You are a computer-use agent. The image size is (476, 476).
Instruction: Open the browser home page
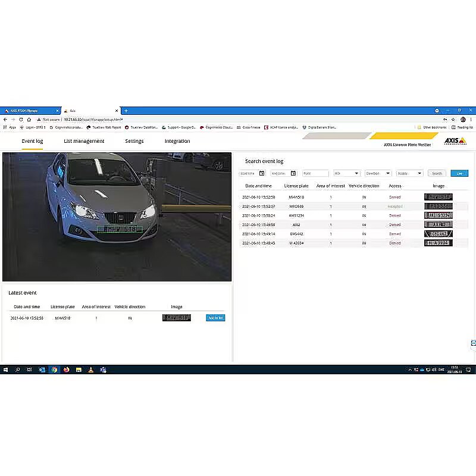[29, 120]
